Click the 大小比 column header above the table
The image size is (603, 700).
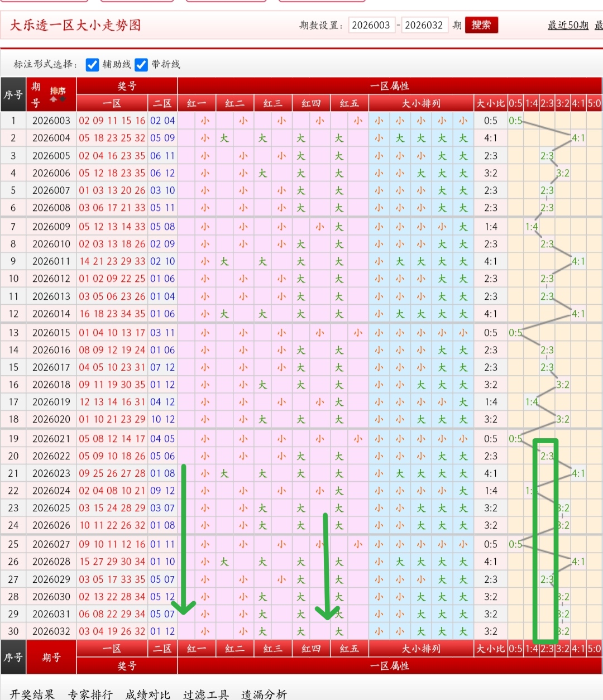pyautogui.click(x=490, y=103)
